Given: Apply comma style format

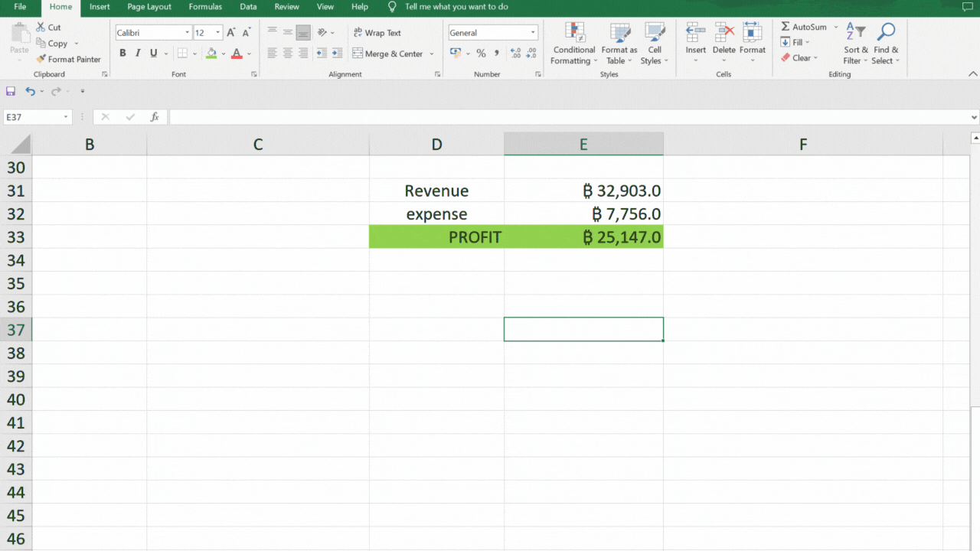Looking at the screenshot, I should click(497, 54).
